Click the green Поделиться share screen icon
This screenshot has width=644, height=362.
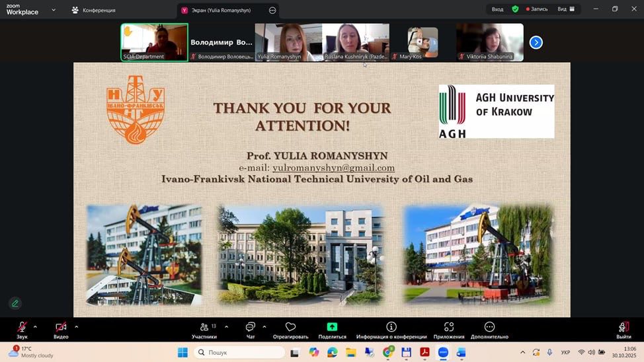point(332,327)
